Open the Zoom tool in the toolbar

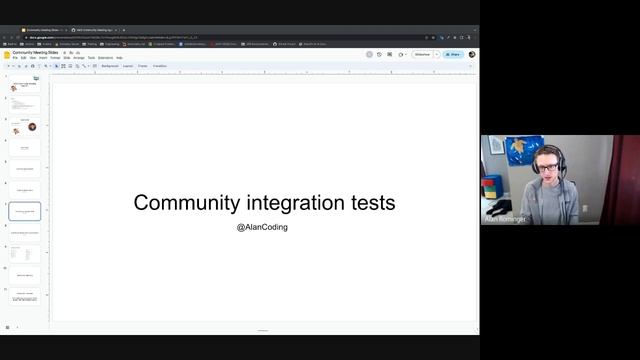click(46, 66)
